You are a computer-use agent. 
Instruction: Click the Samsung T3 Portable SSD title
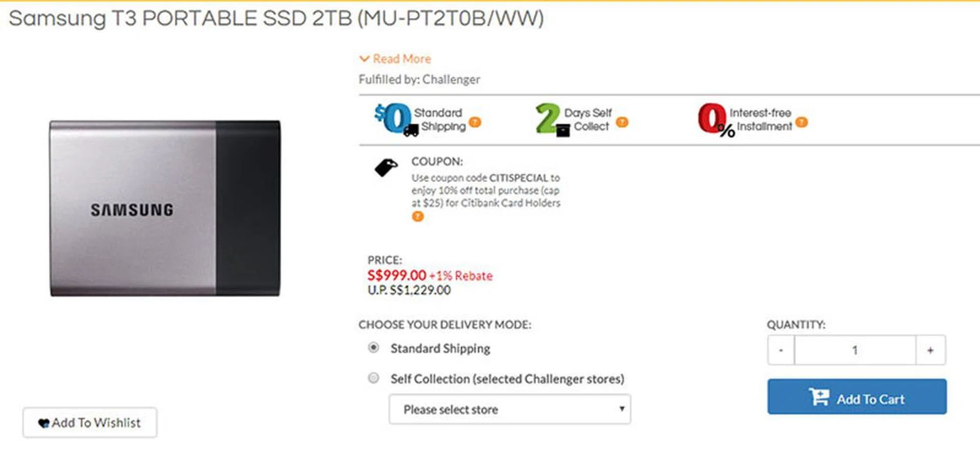tap(276, 18)
